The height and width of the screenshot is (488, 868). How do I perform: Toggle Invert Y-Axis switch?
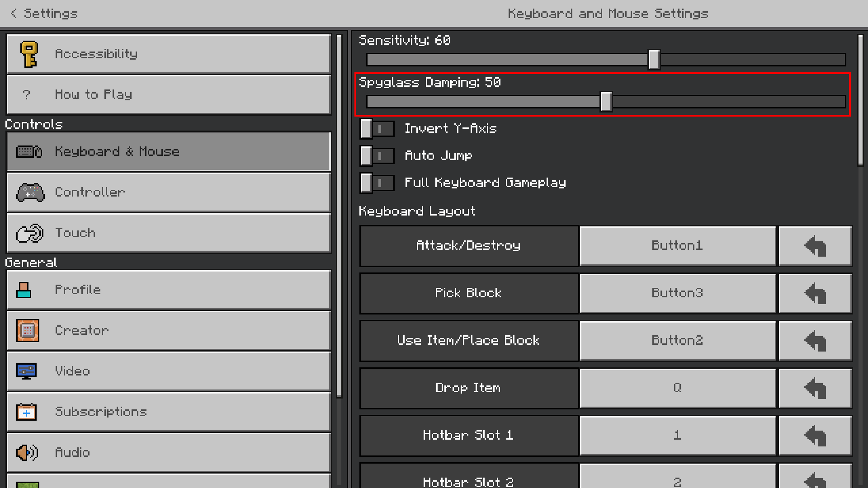(x=377, y=129)
